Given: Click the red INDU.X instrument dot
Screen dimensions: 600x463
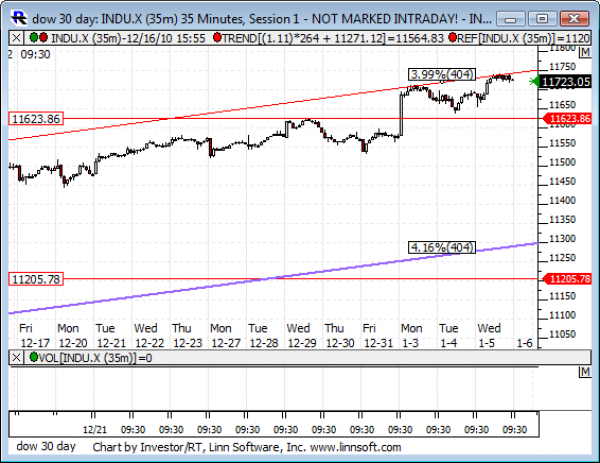Looking at the screenshot, I should coord(43,37).
